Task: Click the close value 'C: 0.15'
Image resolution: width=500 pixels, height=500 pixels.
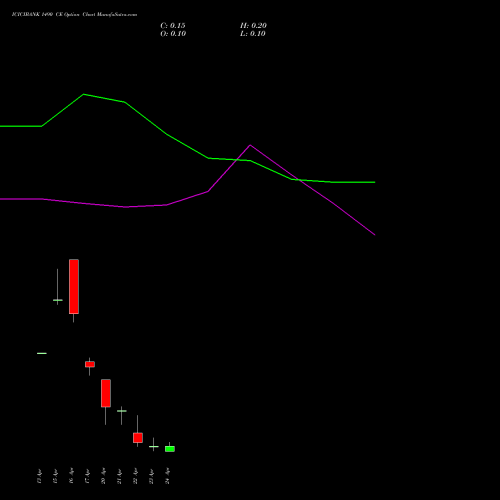Action: 173,26
